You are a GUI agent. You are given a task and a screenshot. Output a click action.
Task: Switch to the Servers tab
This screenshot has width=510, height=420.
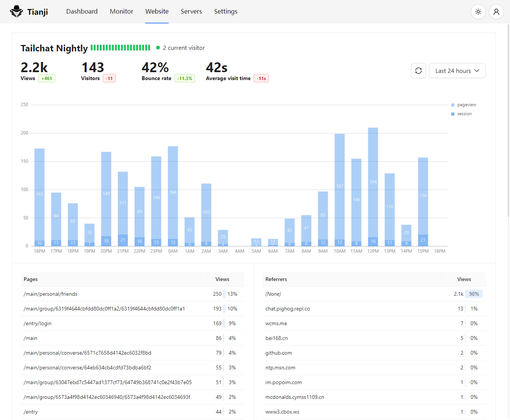tap(191, 11)
